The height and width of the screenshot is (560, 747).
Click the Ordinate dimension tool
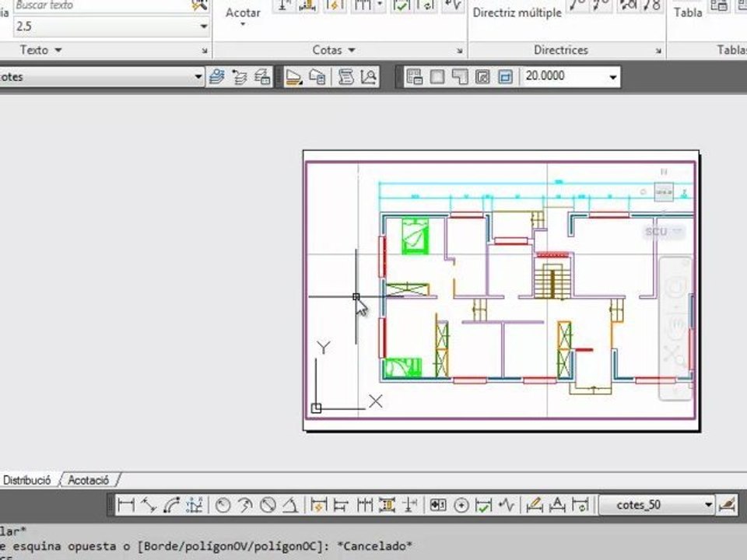pos(195,505)
